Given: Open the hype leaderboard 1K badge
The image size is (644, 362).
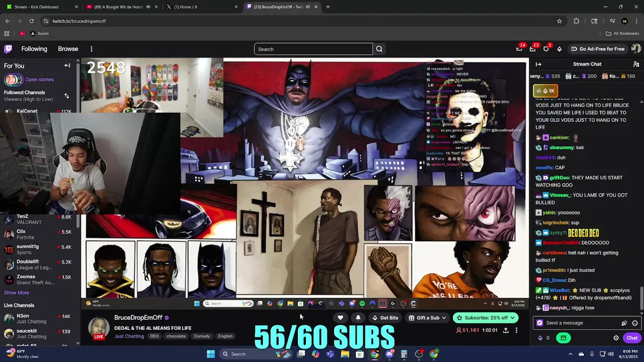Looking at the screenshot, I should 545,91.
